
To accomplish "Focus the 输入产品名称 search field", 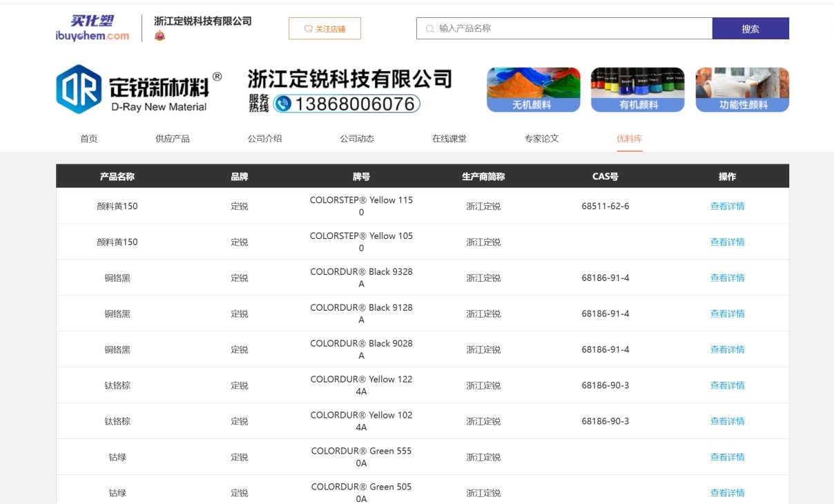I will (564, 28).
